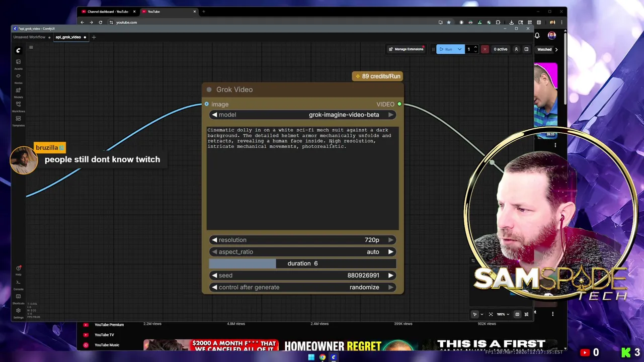Click the image input socket on Grok Video
The image size is (644, 362).
pos(206,104)
